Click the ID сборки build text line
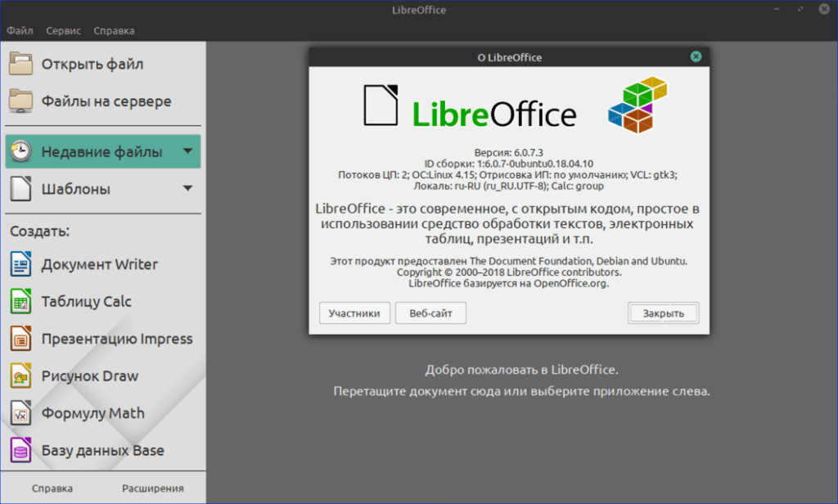This screenshot has width=838, height=504. pos(509,164)
